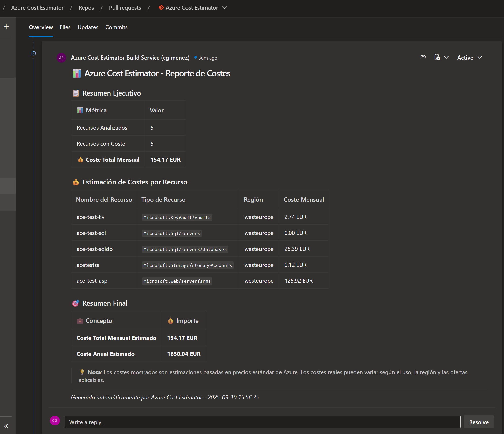Click the Tipo de Recurso column header
The image size is (504, 434).
(163, 200)
